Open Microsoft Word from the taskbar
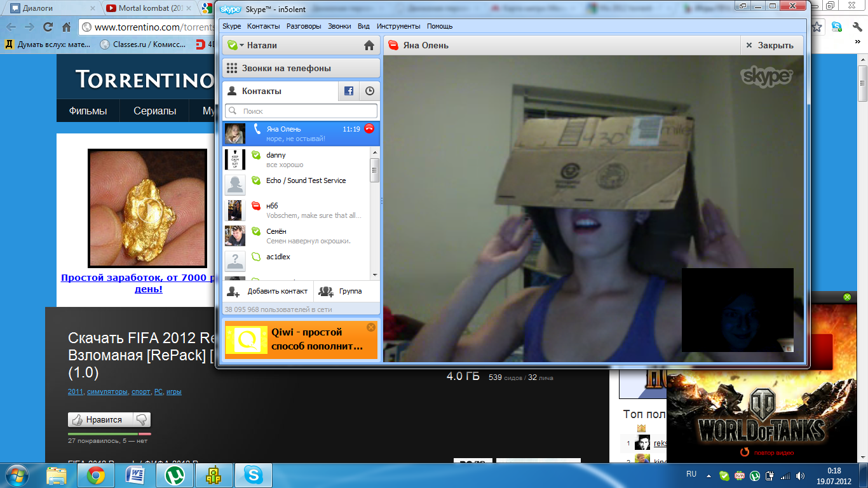This screenshot has width=868, height=488. click(135, 475)
